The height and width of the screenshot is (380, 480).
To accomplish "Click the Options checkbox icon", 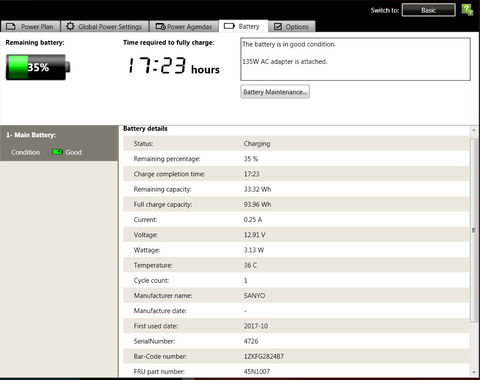I will (278, 26).
